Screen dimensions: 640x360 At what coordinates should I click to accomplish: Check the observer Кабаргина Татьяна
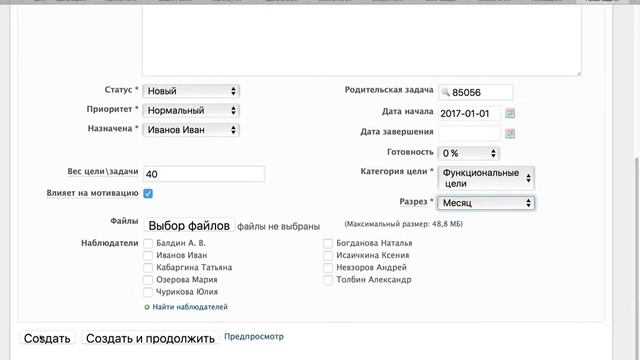pos(148,268)
